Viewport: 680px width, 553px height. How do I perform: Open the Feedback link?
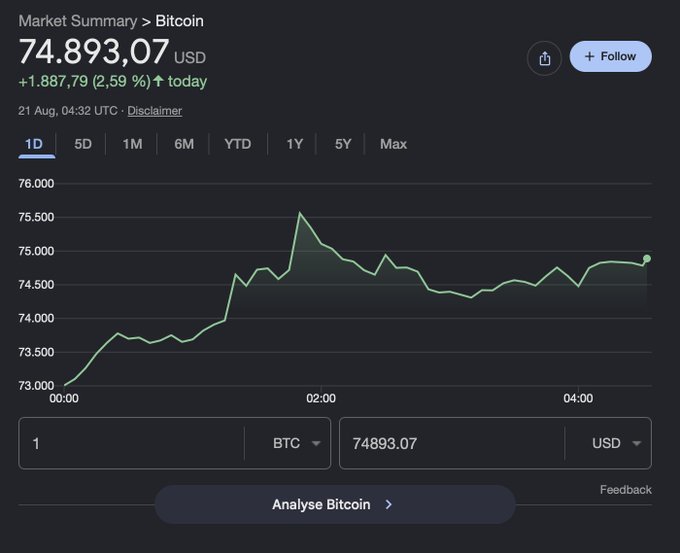(625, 490)
